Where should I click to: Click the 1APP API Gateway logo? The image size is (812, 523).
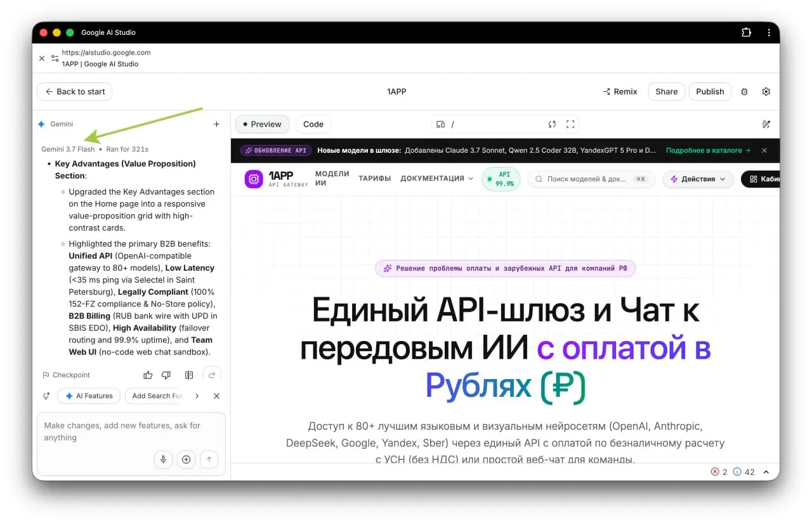coord(277,179)
